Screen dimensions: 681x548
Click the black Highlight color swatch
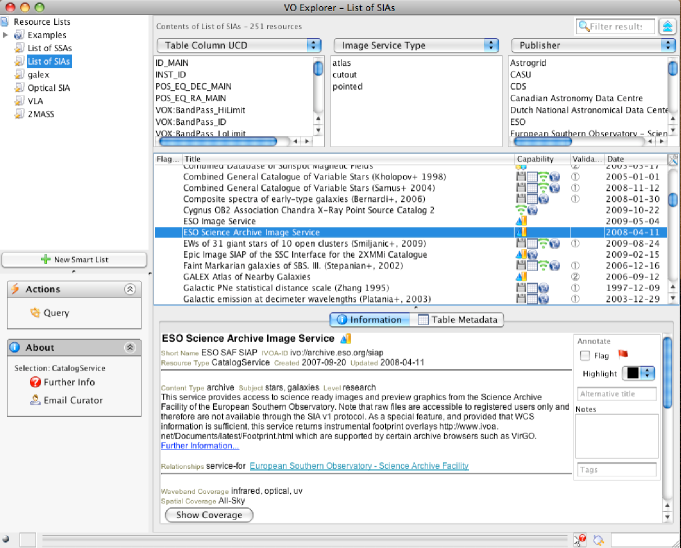click(632, 372)
